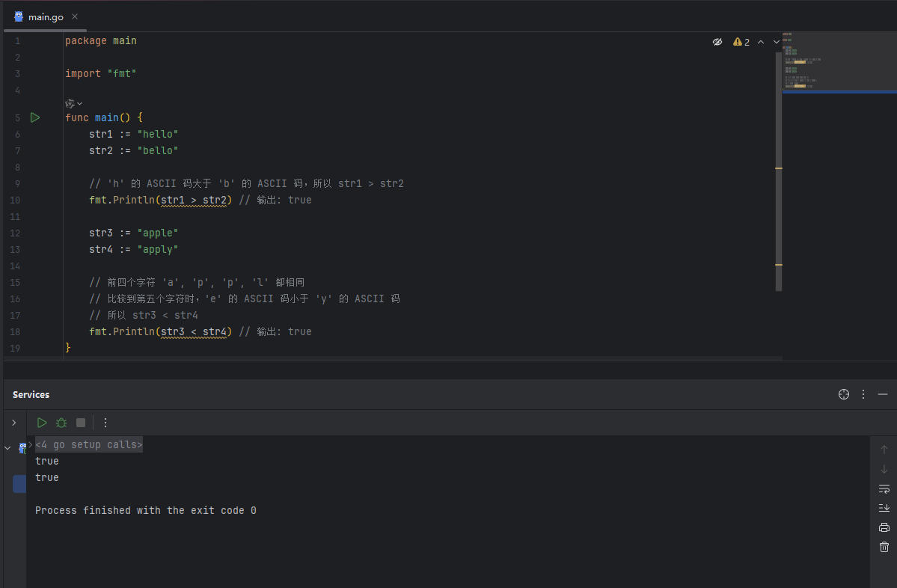Viewport: 897px width, 588px height.
Task: Expand the folded go setup calls
Action: click(88, 445)
